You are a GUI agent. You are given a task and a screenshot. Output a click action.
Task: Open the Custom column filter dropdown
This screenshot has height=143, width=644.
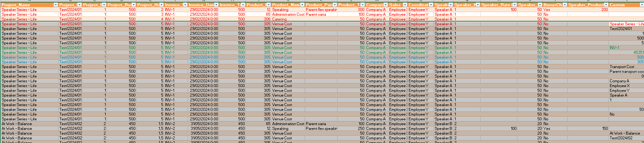click(x=641, y=5)
